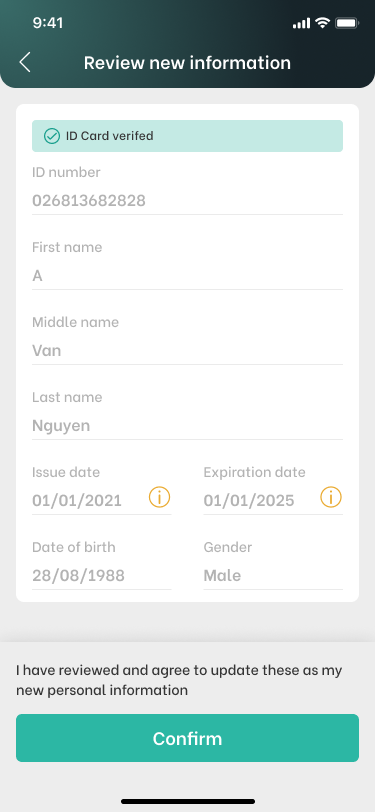Viewport: 375px width, 812px height.
Task: Select the Issue date value 01/01/2021
Action: pyautogui.click(x=77, y=501)
